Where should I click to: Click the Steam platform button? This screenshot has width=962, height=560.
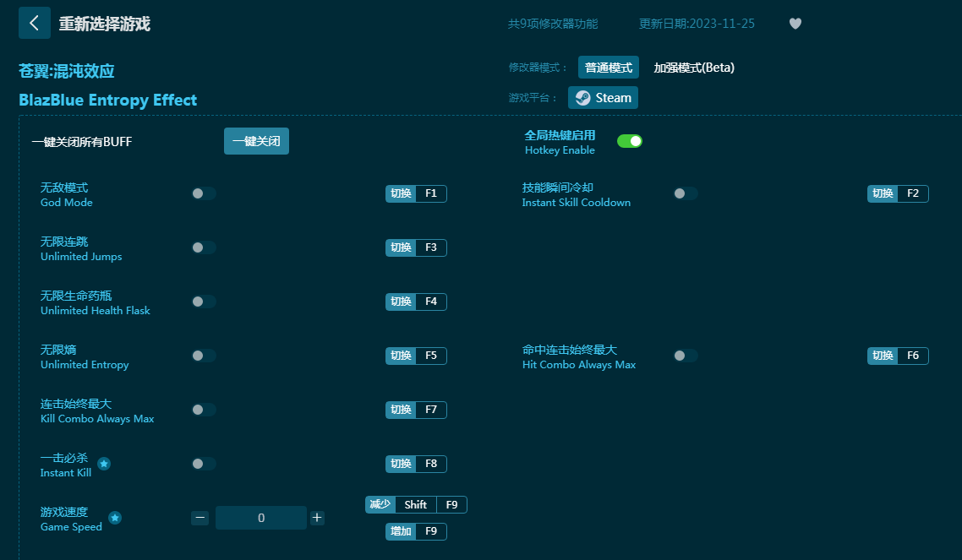coord(603,97)
